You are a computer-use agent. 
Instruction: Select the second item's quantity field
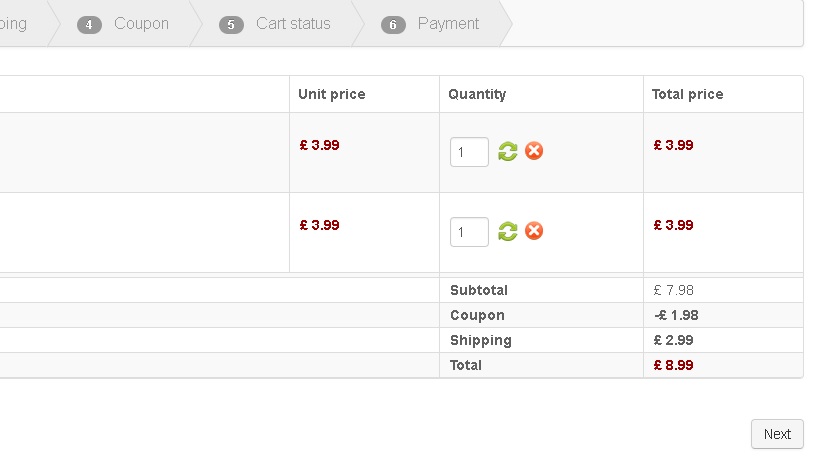pos(469,232)
